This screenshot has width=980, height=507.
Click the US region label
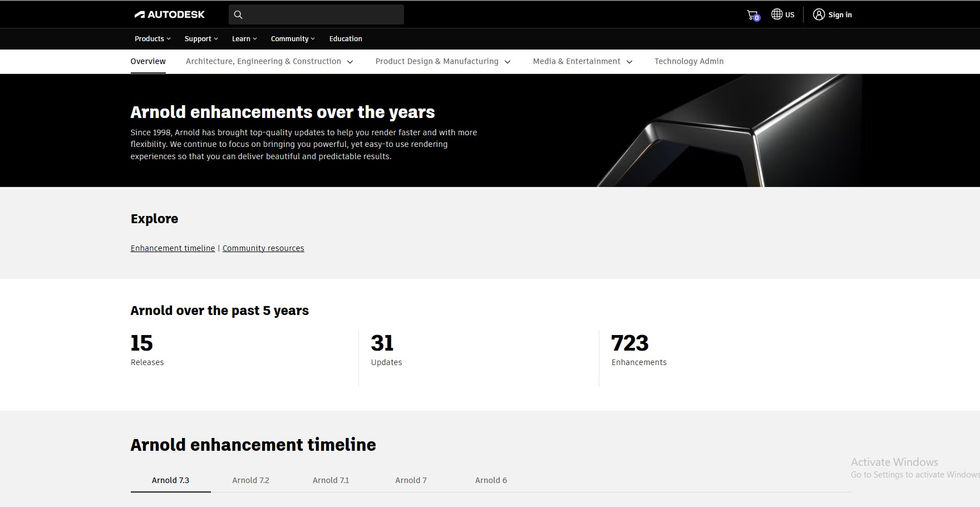pos(790,15)
